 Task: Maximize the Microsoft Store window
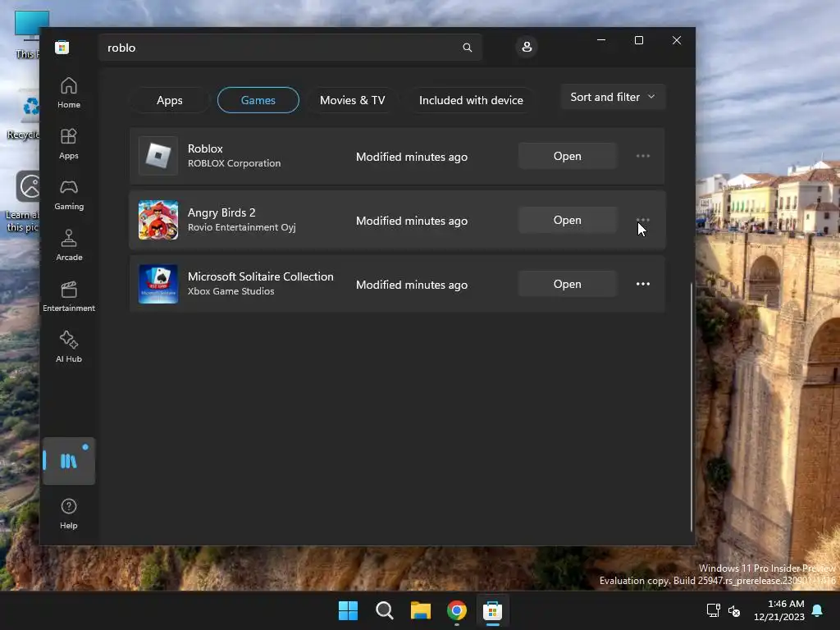pyautogui.click(x=638, y=40)
